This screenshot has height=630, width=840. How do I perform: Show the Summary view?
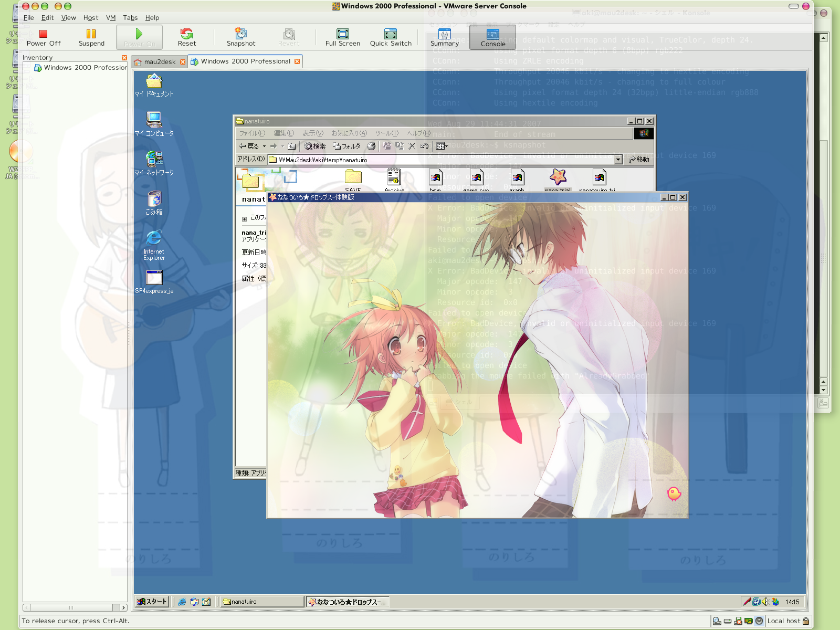point(445,37)
